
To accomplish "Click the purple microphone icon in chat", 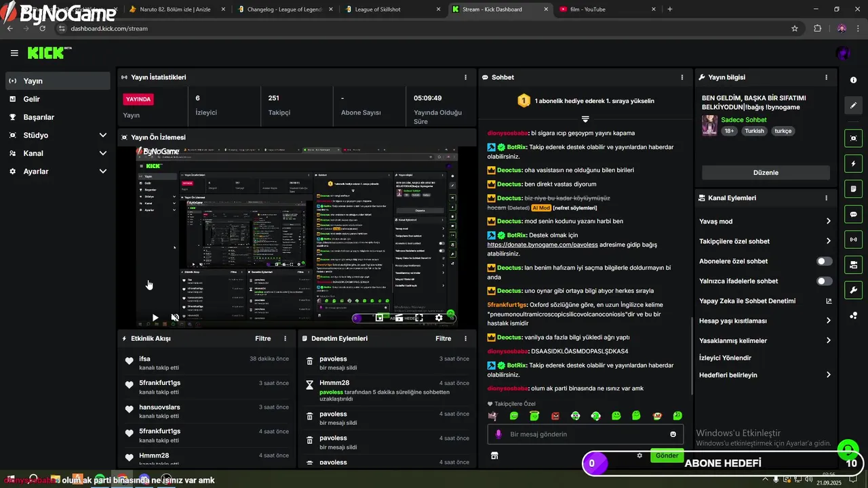I will (x=498, y=434).
